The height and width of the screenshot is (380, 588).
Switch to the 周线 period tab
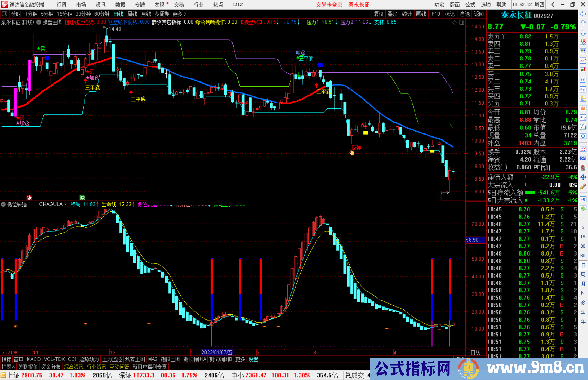132,14
